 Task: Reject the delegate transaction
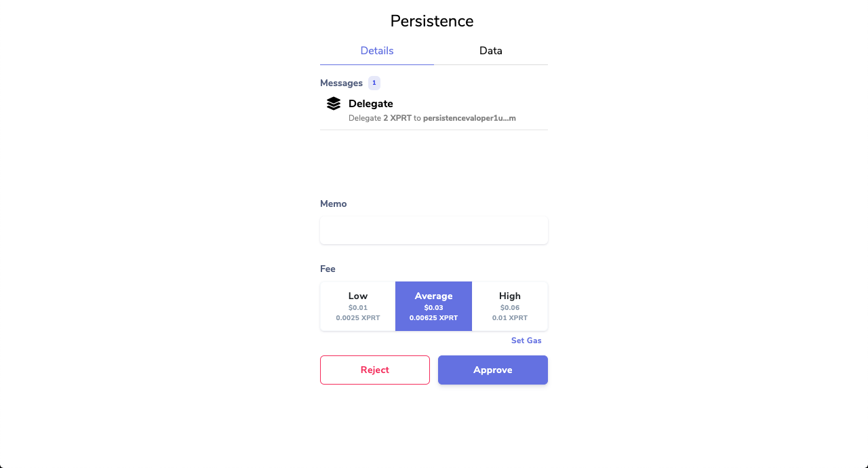pyautogui.click(x=375, y=370)
